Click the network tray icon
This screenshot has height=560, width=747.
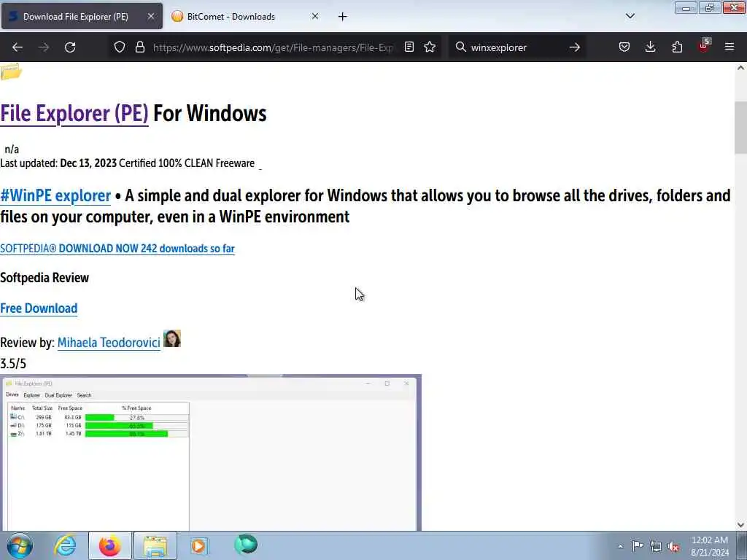[x=656, y=546]
